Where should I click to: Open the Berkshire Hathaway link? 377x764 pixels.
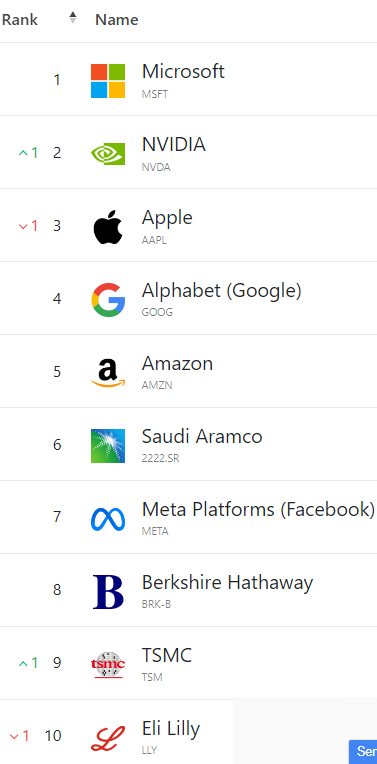click(x=227, y=583)
